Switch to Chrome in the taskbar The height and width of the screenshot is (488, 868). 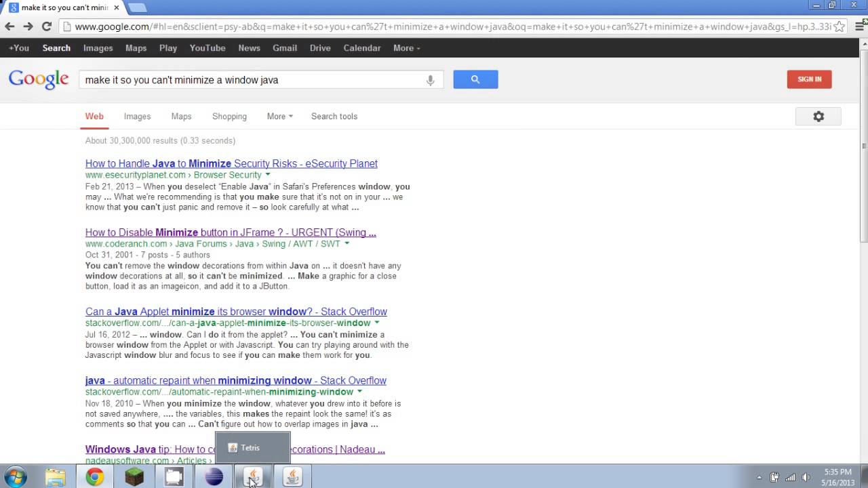[x=94, y=477]
